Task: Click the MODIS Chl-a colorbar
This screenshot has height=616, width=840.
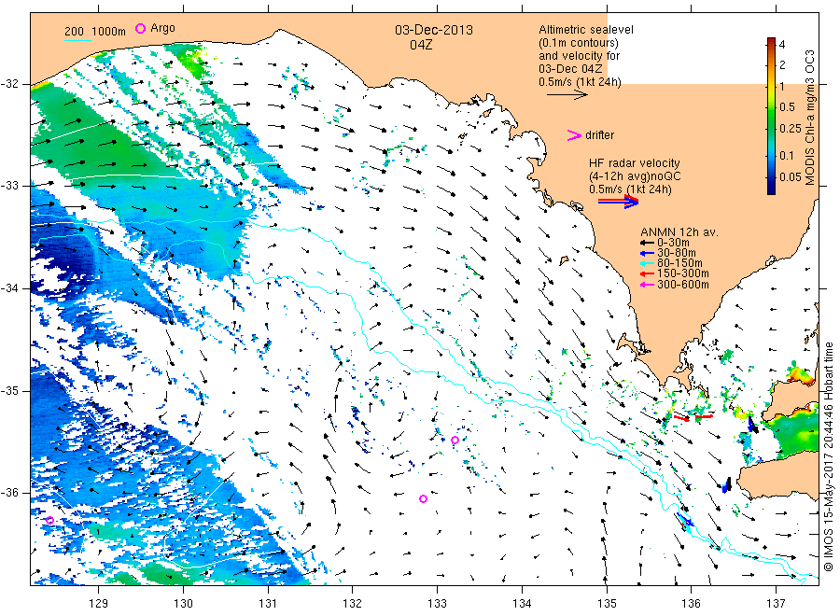Action: (771, 116)
